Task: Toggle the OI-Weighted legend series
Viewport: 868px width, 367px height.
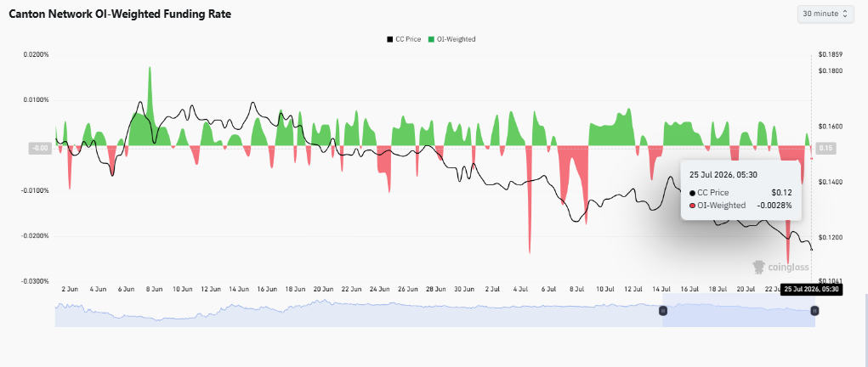Action: click(x=451, y=39)
